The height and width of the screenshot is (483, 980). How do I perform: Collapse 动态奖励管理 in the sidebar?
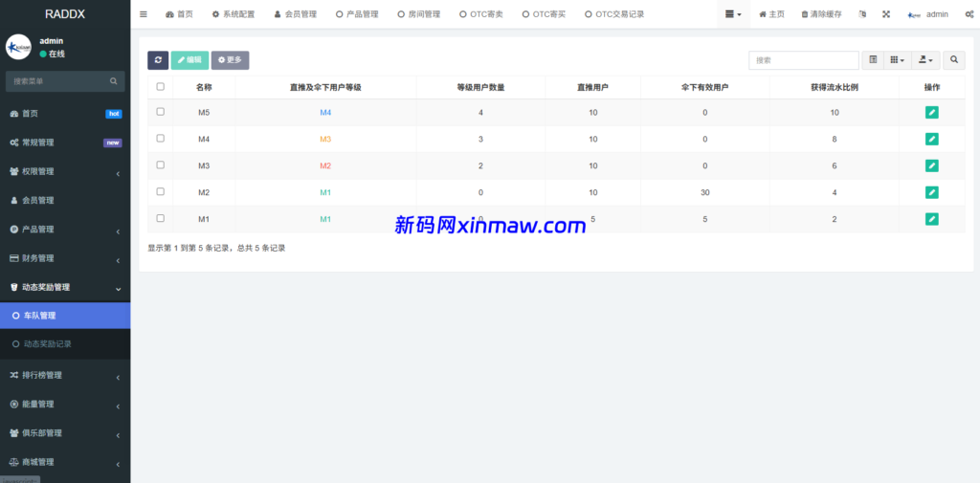tap(65, 288)
